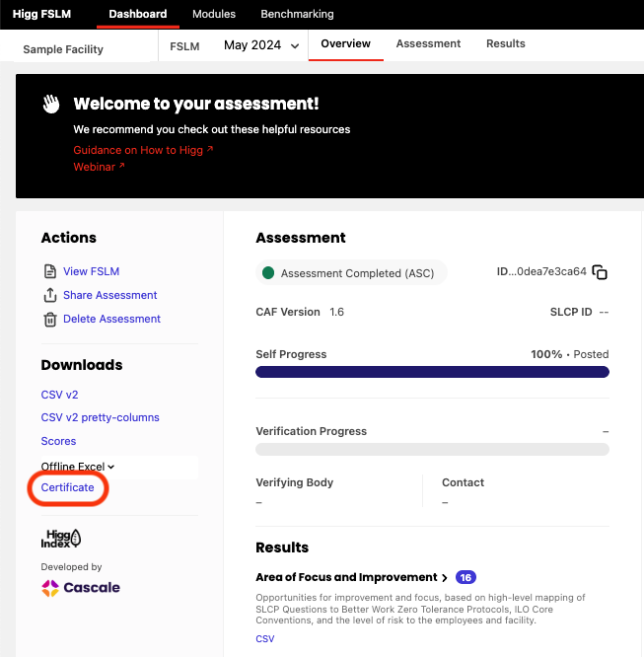Copy the assessment ID with the copy icon

pyautogui.click(x=600, y=272)
